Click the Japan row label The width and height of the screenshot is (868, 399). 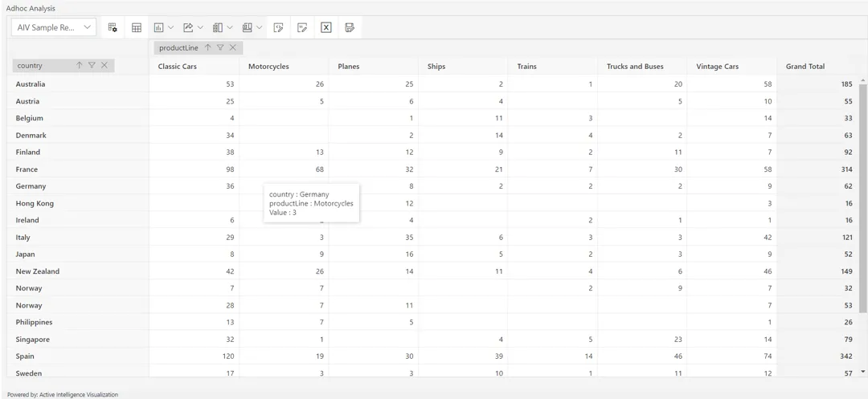(x=25, y=254)
